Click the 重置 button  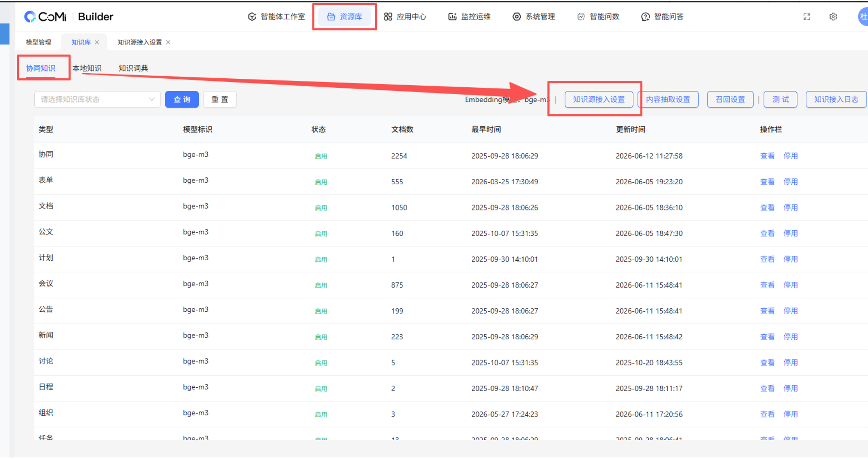coord(220,99)
